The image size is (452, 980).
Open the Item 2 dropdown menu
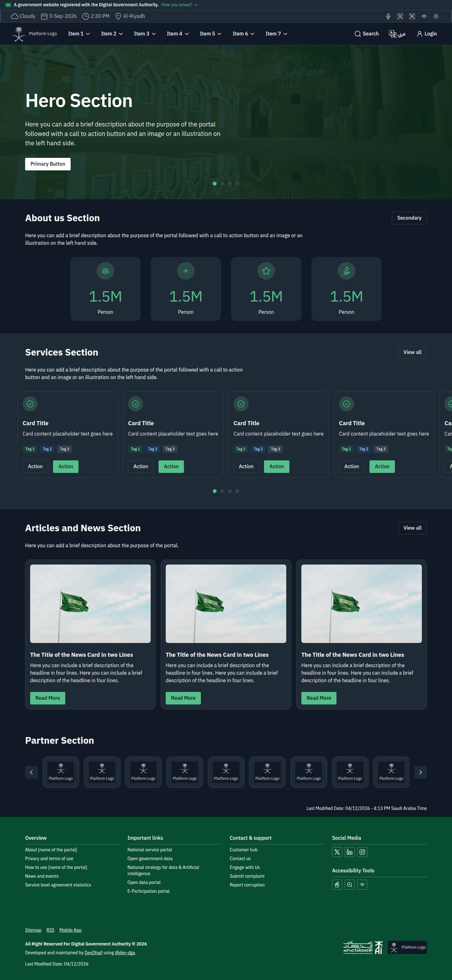tap(112, 34)
